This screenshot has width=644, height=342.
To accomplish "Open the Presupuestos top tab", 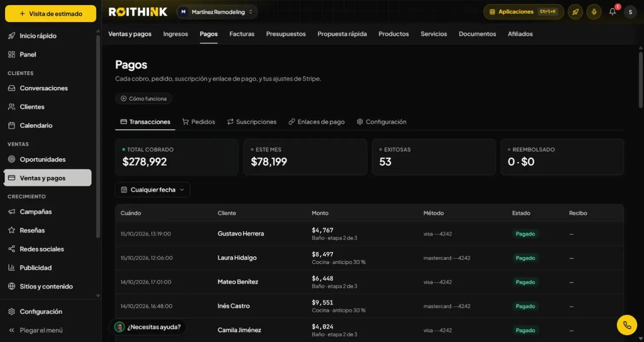I will 286,34.
